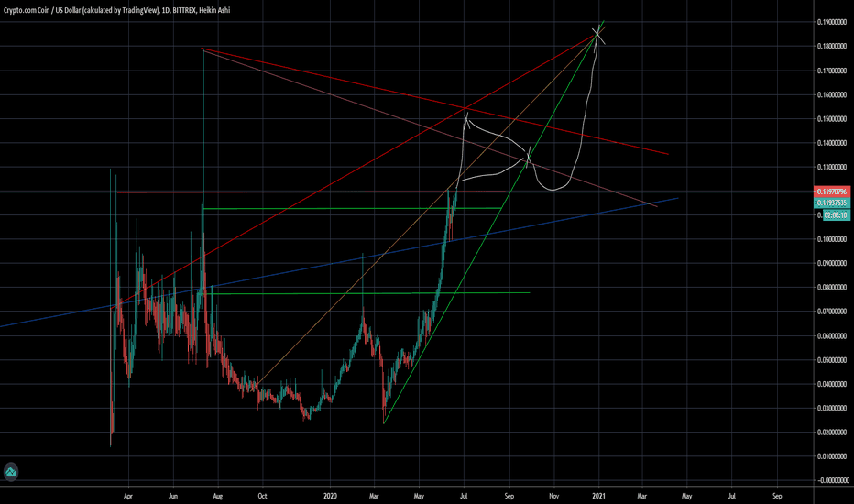Click the 0.13000000 price axis label
854x504 pixels.
[832, 168]
